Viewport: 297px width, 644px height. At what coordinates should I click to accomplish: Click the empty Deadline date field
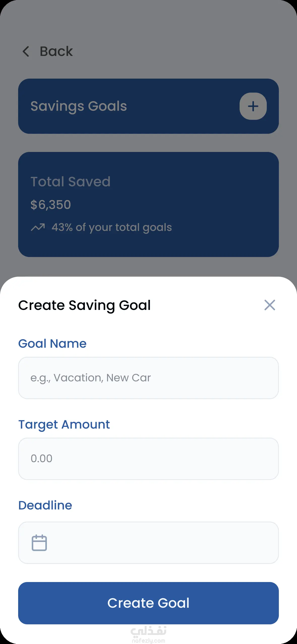[161, 543]
